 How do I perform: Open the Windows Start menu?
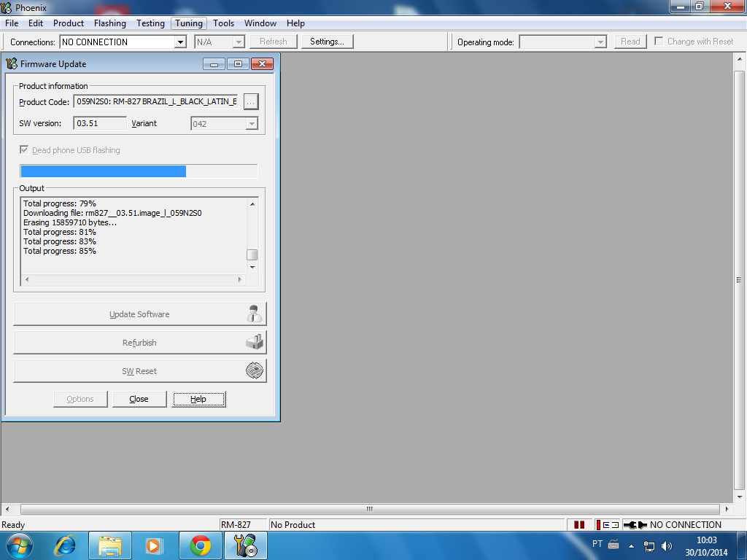click(20, 545)
